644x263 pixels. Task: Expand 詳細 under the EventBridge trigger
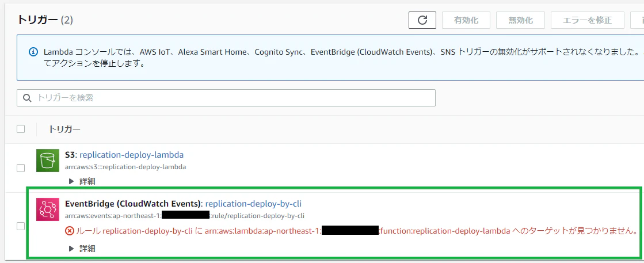click(82, 248)
